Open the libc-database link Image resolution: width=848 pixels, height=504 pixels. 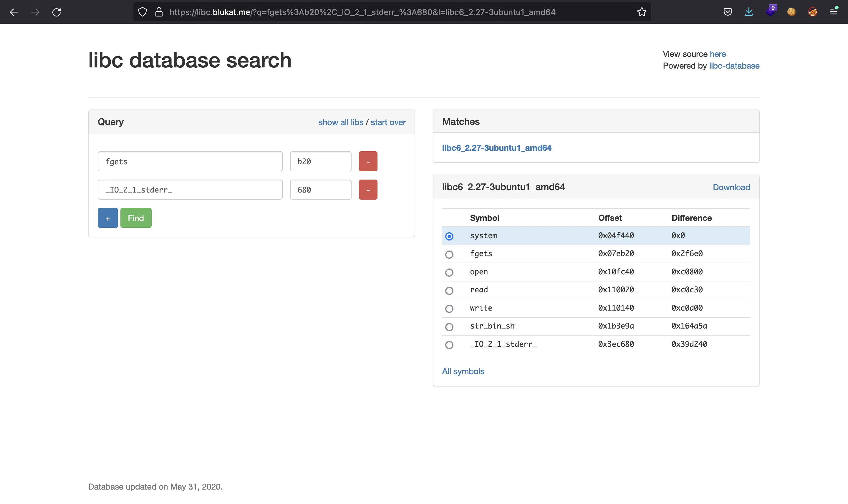coord(734,66)
